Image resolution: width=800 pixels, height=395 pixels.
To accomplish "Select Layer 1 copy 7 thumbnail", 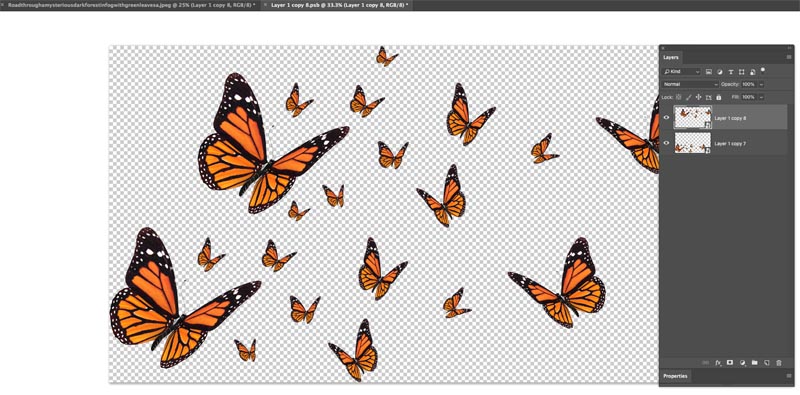I will pyautogui.click(x=692, y=142).
